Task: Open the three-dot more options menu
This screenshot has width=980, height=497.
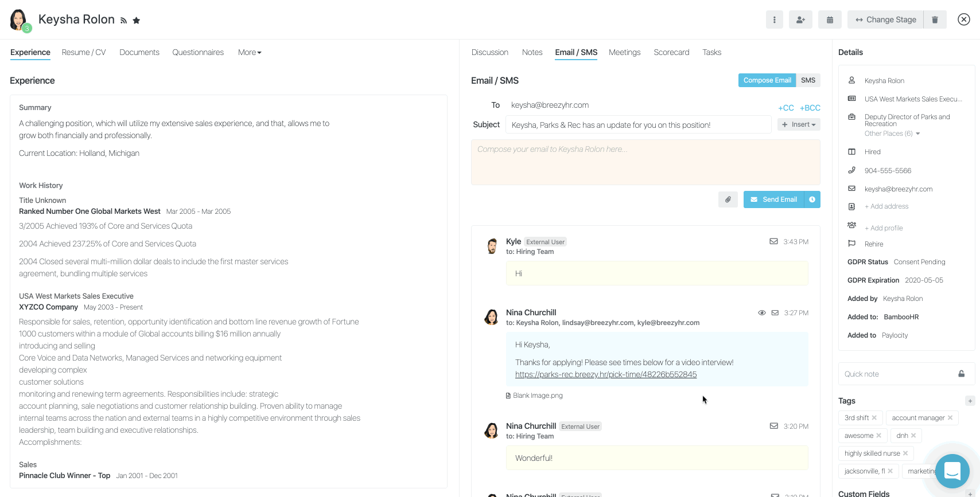Action: click(775, 19)
